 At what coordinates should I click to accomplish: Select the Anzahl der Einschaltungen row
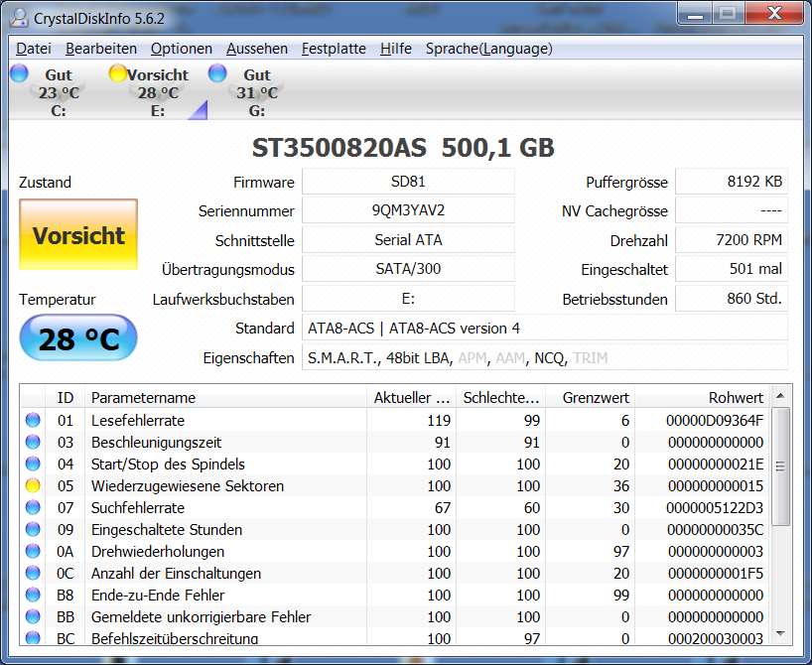(x=395, y=573)
